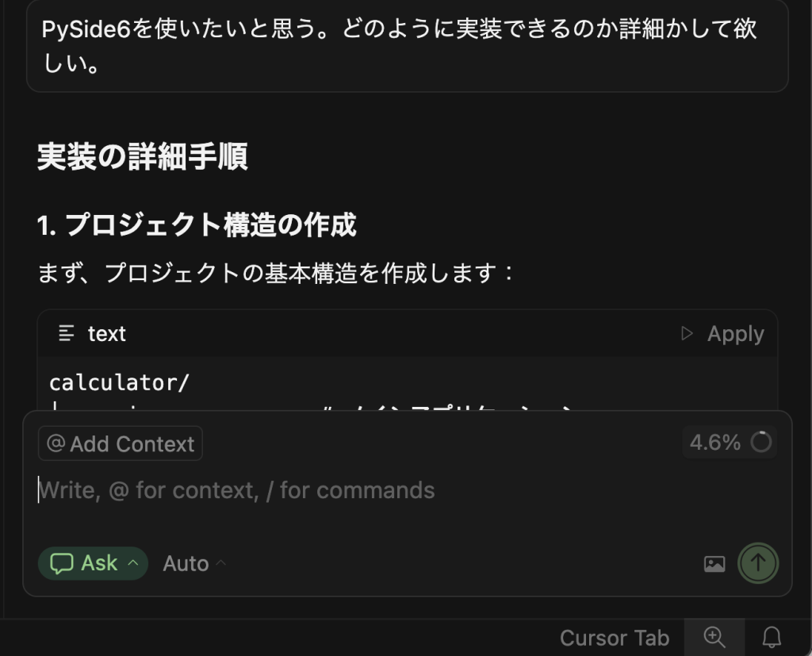
Task: Apply the calculator code block
Action: point(735,333)
